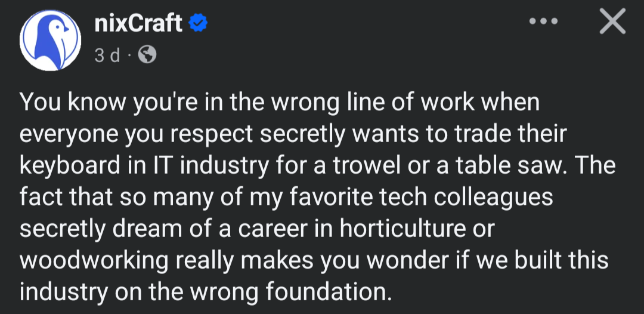Click the "3 d" post timestamp
The image size is (644, 314).
(107, 56)
